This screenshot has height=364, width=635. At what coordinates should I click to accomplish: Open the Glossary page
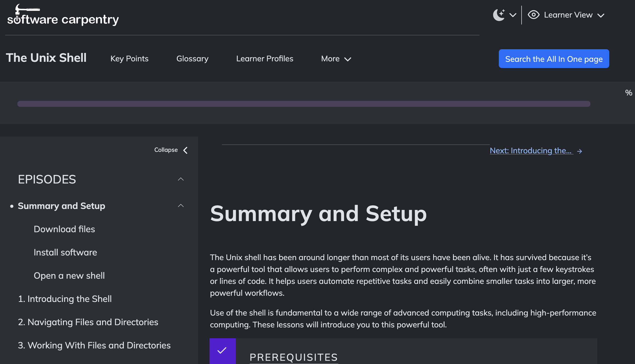click(192, 59)
